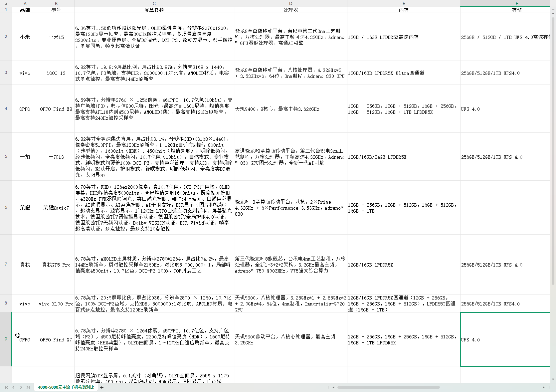This screenshot has width=556, height=392.
Task: Click the 存储 header cell
Action: [x=505, y=10]
